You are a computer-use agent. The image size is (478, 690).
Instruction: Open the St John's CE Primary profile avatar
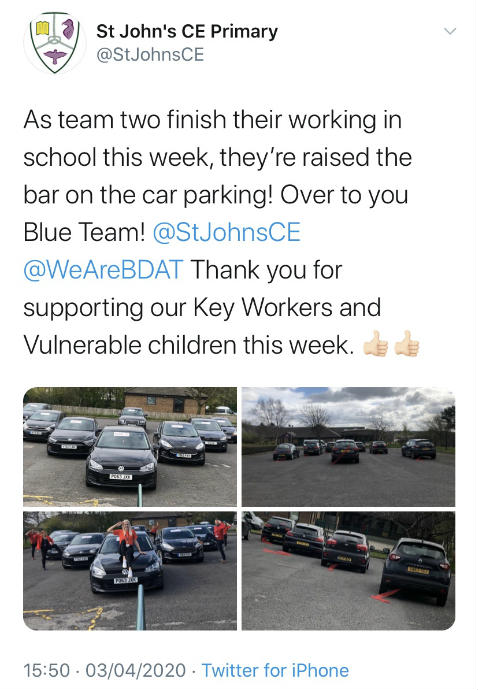coord(55,43)
